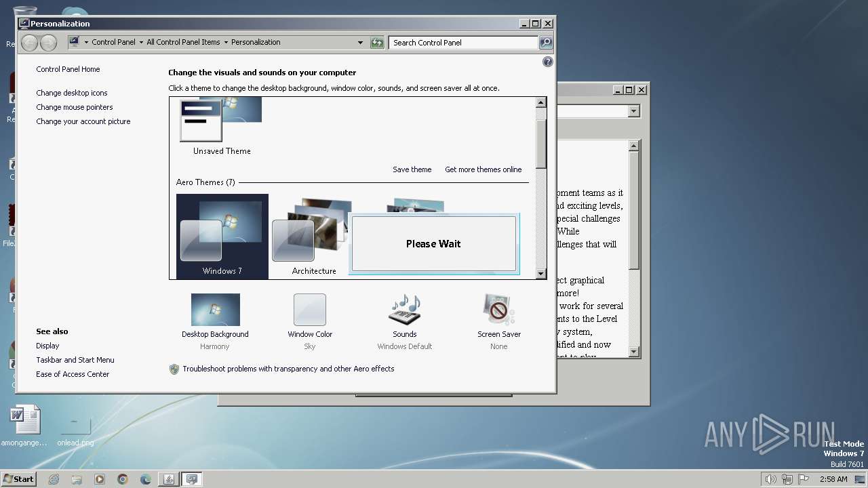Launch Chrome from the taskbar
Viewport: 868px width, 488px height.
123,479
